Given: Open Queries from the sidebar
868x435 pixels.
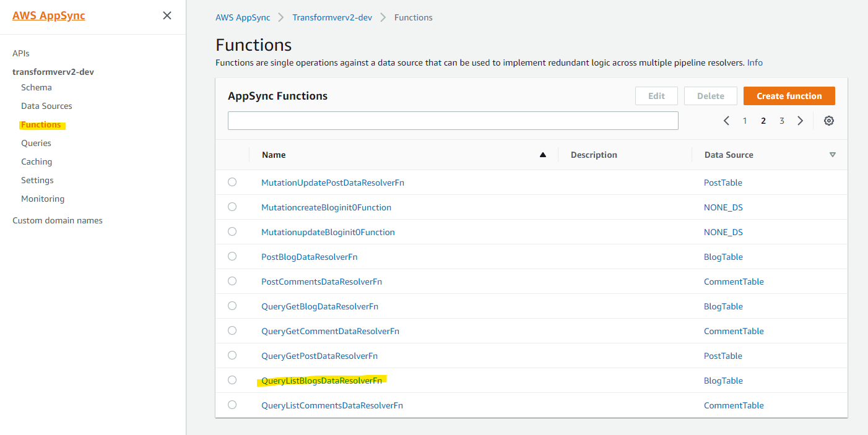Looking at the screenshot, I should point(36,143).
